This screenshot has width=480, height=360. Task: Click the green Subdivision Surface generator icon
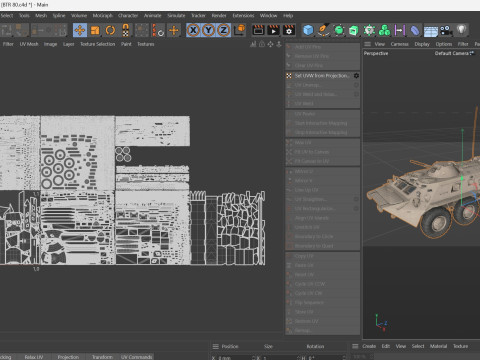(x=339, y=30)
